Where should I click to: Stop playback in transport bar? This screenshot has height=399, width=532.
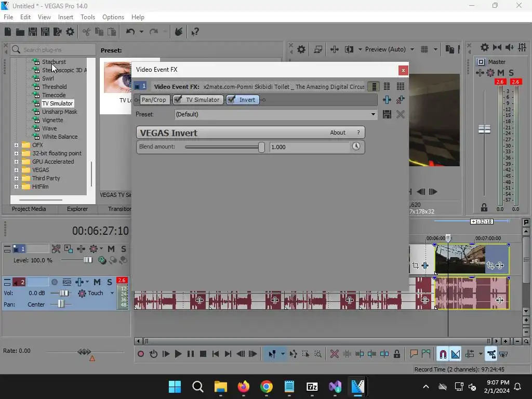point(203,354)
